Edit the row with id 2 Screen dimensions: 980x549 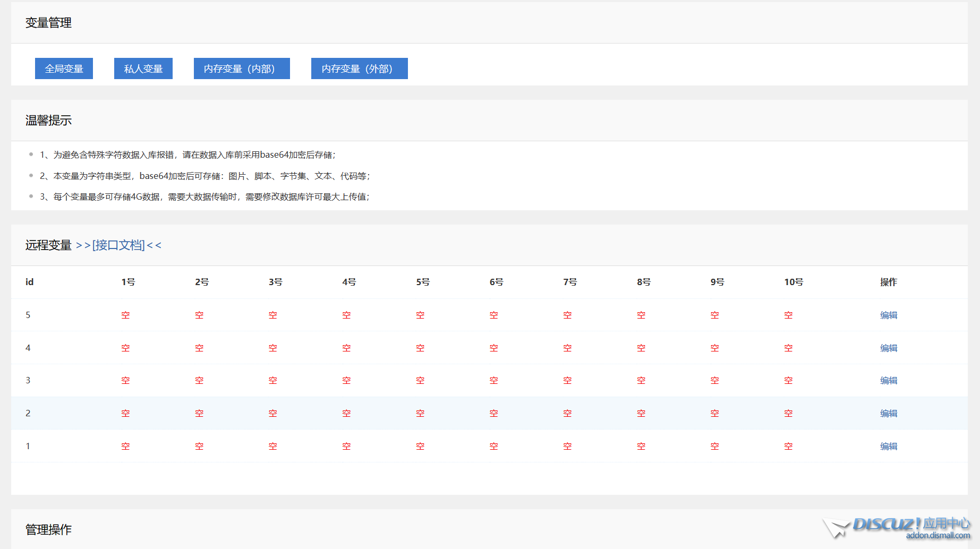point(888,414)
